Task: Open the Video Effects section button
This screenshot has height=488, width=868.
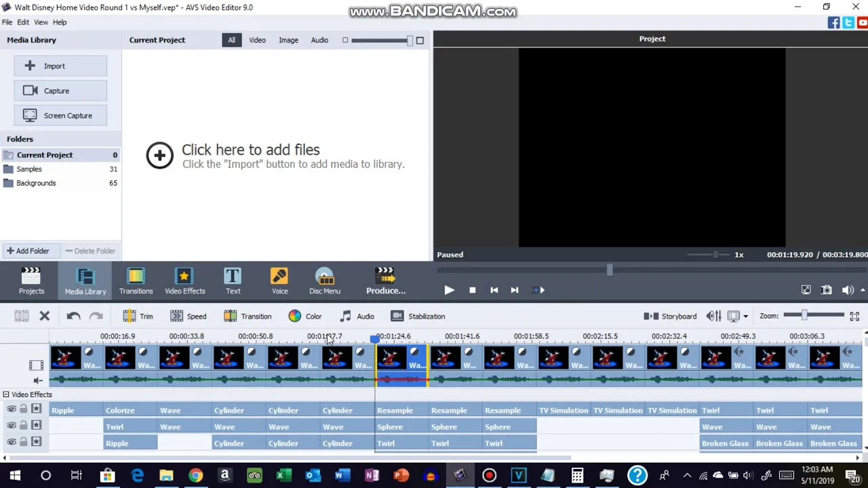Action: [x=184, y=281]
